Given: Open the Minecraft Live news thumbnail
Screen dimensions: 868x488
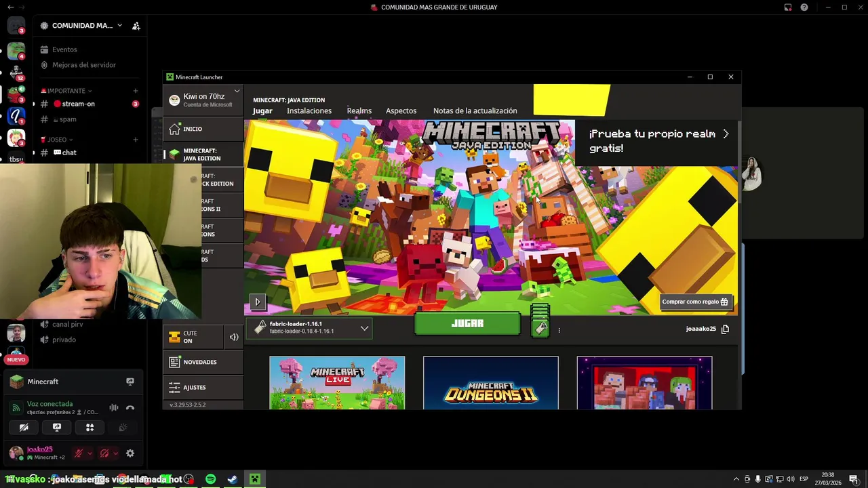Looking at the screenshot, I should 337,383.
